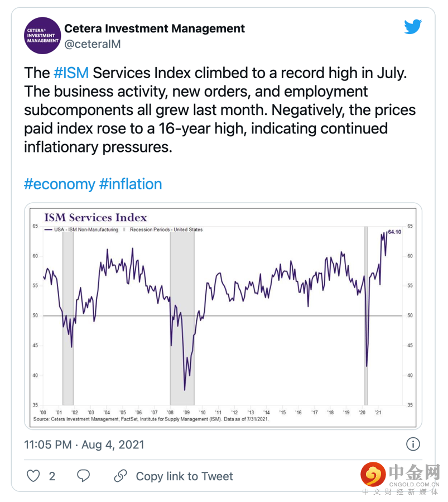This screenshot has width=448, height=502.
Task: Click the @ceteraIM handle
Action: [93, 44]
